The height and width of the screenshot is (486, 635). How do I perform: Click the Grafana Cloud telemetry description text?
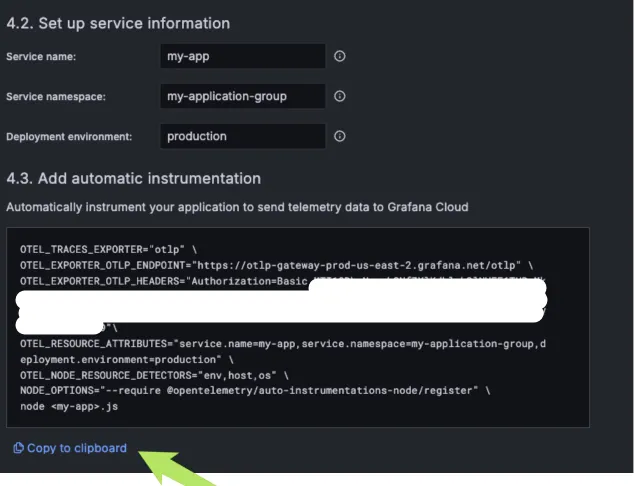tap(237, 207)
